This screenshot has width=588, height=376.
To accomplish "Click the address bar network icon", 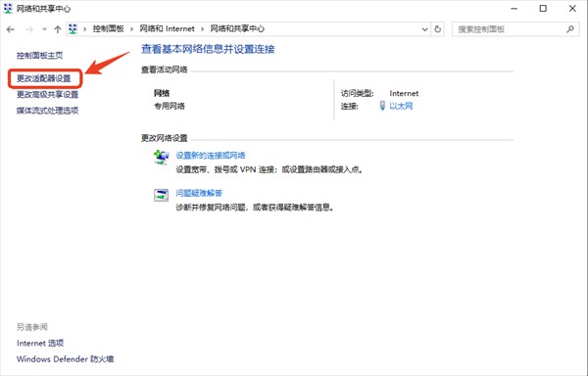I will [x=73, y=28].
